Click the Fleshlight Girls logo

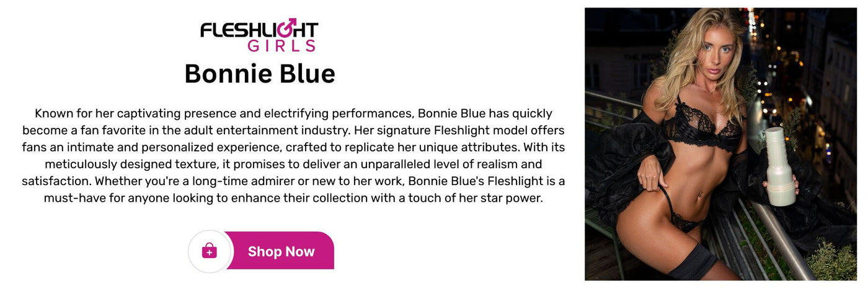pos(259,35)
